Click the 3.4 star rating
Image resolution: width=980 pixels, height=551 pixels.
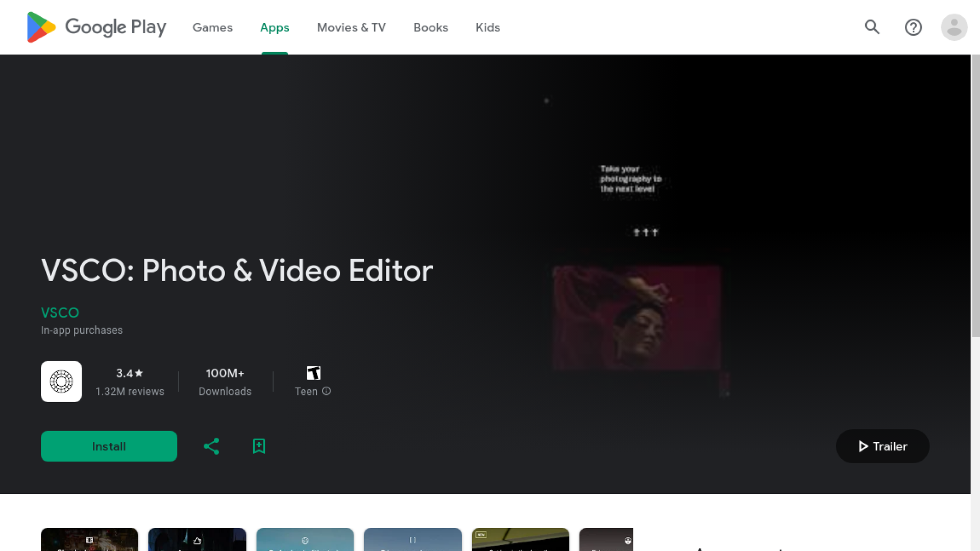[x=130, y=373]
